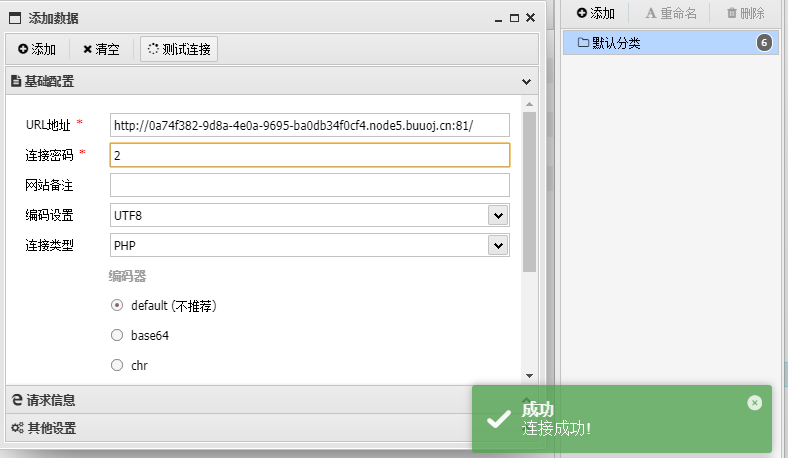
Task: Open the 连接类型 PHP dropdown
Action: [x=498, y=245]
